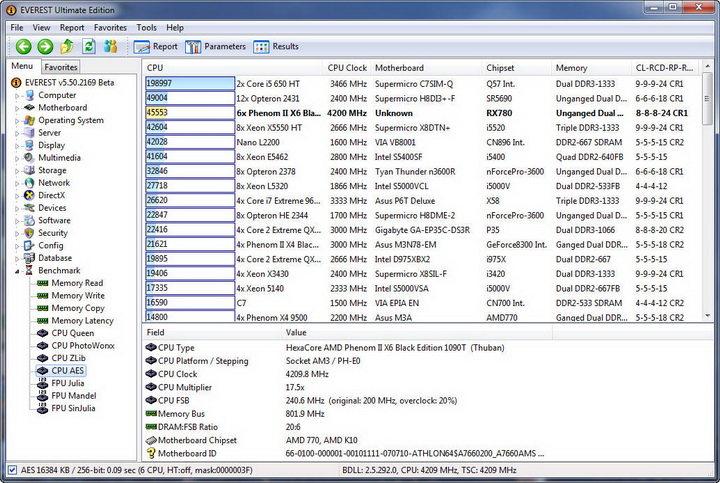Select the Storage tree node
The width and height of the screenshot is (720, 483).
(x=52, y=170)
